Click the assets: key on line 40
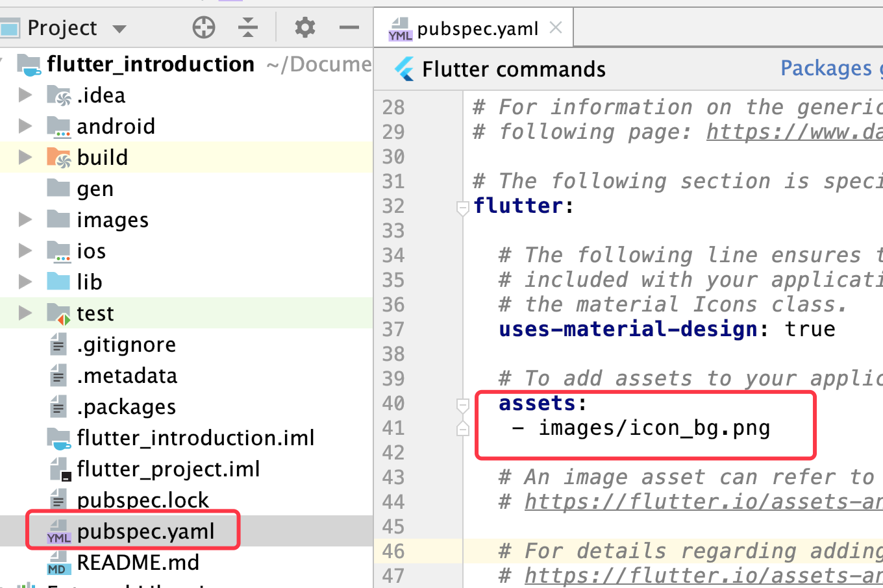 click(x=543, y=403)
